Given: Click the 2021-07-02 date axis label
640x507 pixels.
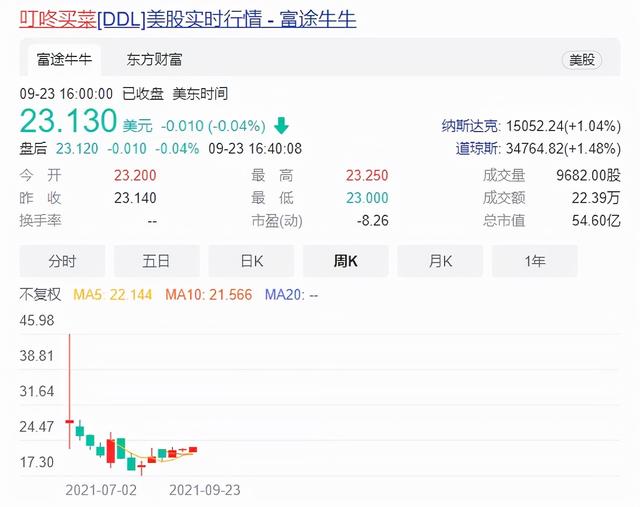Looking at the screenshot, I should [x=101, y=490].
